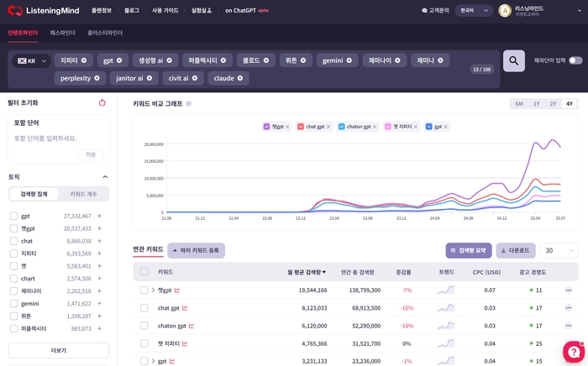Remove the gpt keyword chip from search

119,60
